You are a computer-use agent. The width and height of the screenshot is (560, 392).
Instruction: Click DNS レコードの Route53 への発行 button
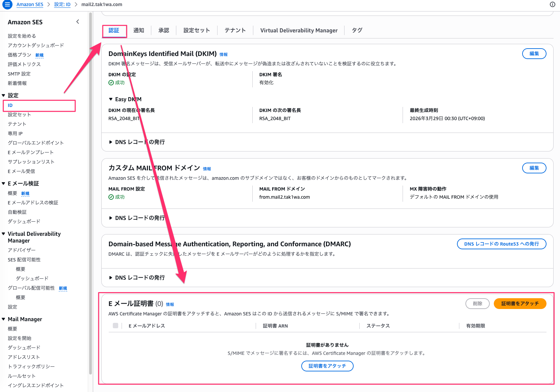tap(502, 244)
